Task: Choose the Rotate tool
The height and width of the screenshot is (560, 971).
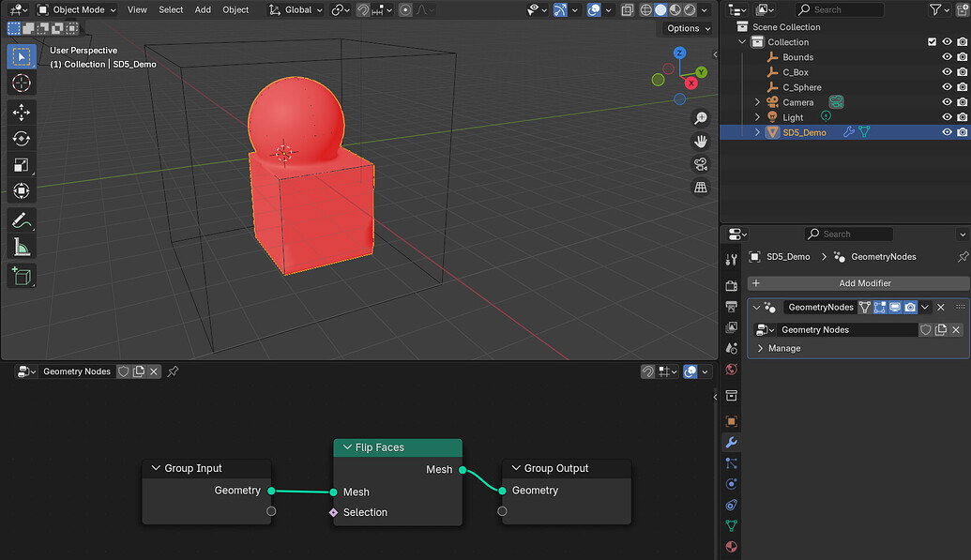Action: click(21, 138)
